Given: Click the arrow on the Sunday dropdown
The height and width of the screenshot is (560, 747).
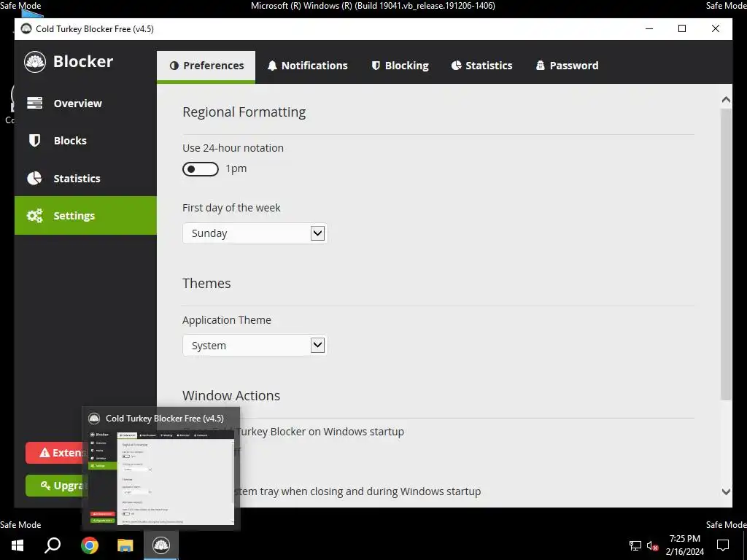Looking at the screenshot, I should coord(317,233).
